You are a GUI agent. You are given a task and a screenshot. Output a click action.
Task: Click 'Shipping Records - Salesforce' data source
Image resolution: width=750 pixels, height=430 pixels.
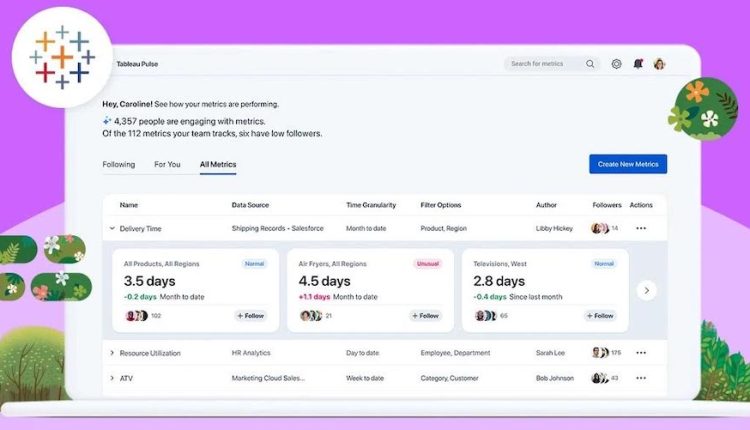coord(277,228)
